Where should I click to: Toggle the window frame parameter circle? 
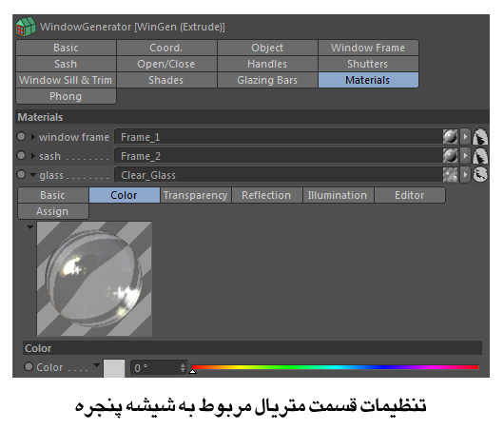click(21, 136)
